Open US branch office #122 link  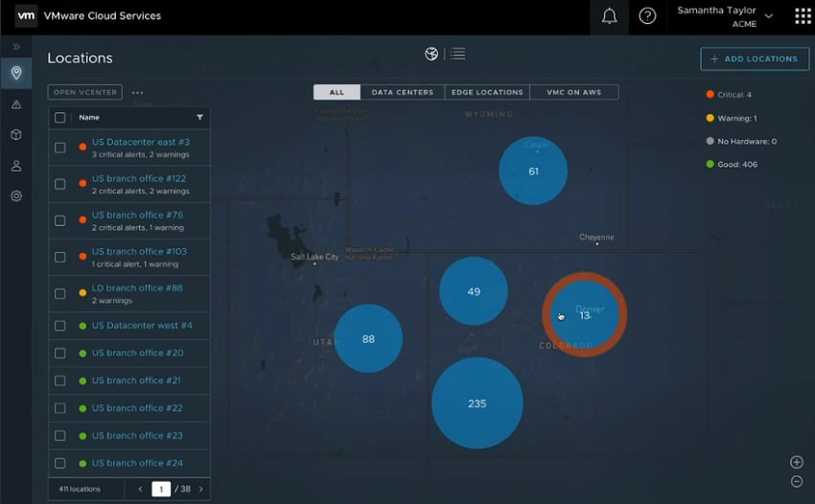point(139,178)
